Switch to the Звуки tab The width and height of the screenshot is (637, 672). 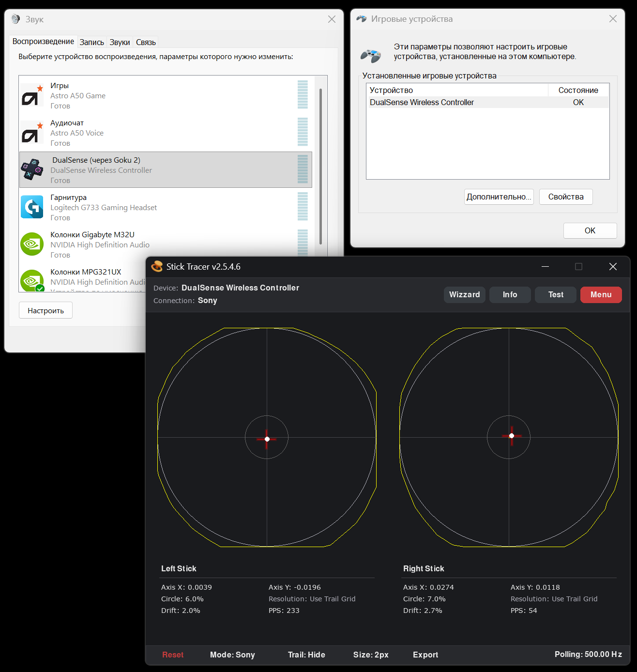[120, 42]
